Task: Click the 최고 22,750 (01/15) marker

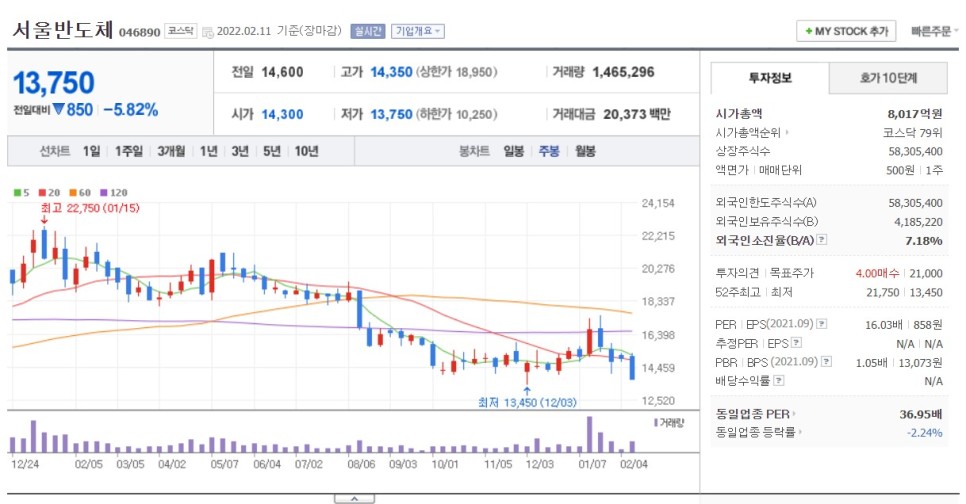Action: [90, 208]
